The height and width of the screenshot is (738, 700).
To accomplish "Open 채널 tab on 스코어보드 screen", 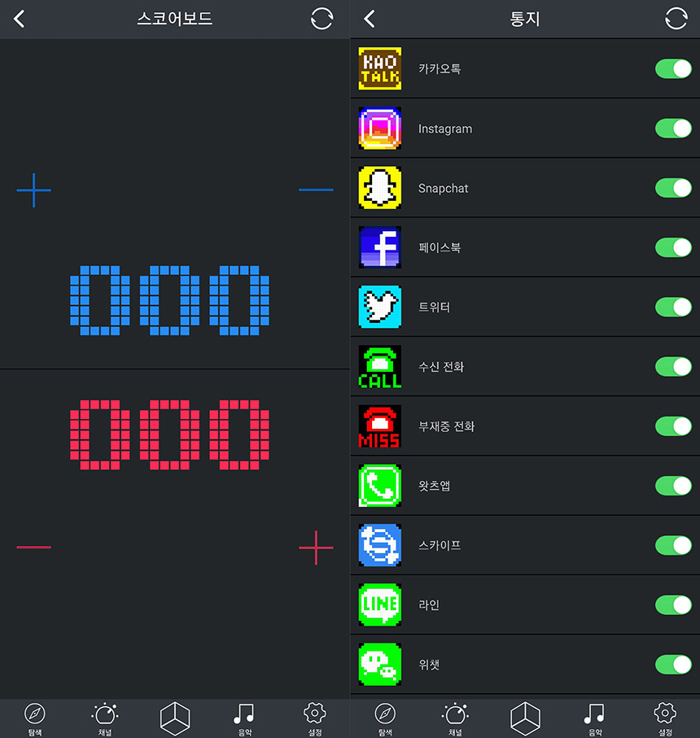I will (x=105, y=719).
